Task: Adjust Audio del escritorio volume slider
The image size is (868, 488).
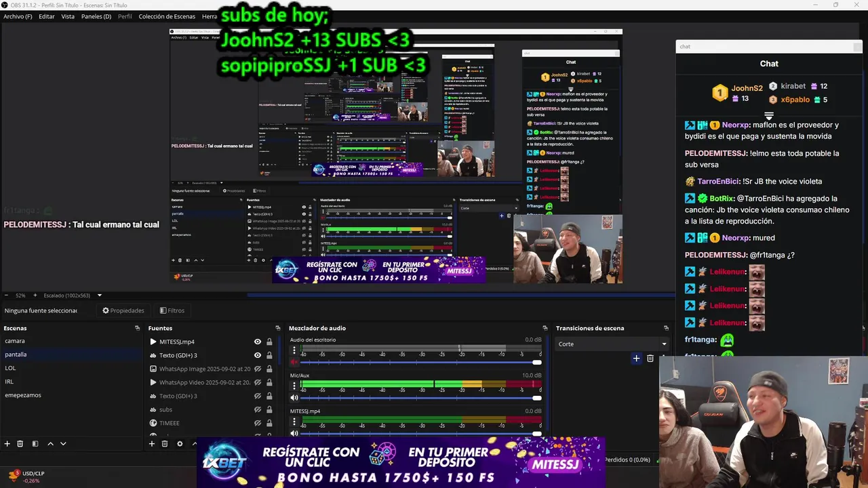Action: (x=421, y=362)
